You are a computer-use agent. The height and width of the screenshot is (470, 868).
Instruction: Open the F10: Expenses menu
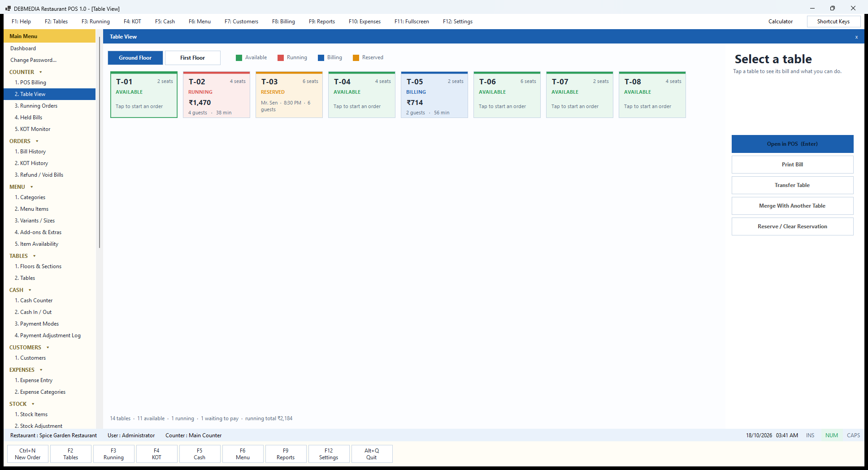365,22
